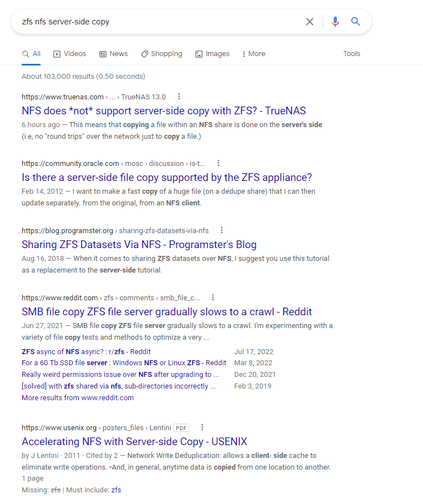Click Must include zfs link
The height and width of the screenshot is (504, 423).
coord(116,490)
